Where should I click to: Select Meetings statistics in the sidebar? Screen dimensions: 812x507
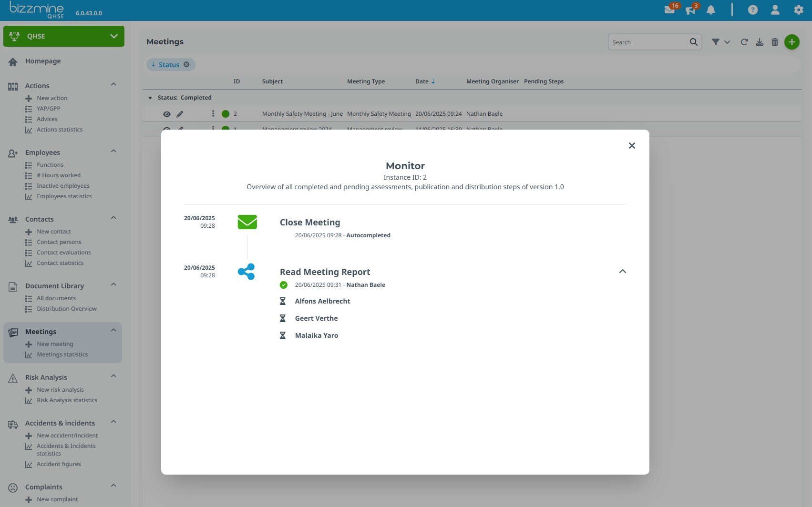coord(62,354)
